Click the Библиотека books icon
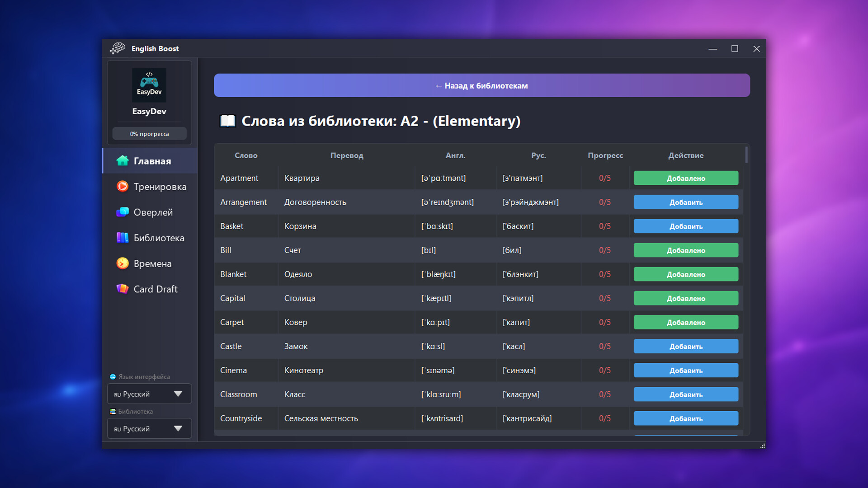This screenshot has height=488, width=868. pyautogui.click(x=123, y=238)
